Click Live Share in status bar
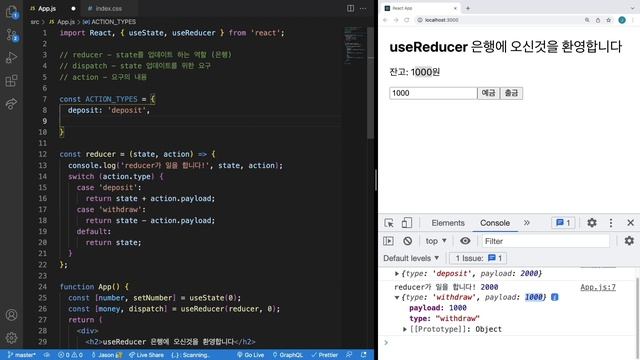 click(x=146, y=355)
